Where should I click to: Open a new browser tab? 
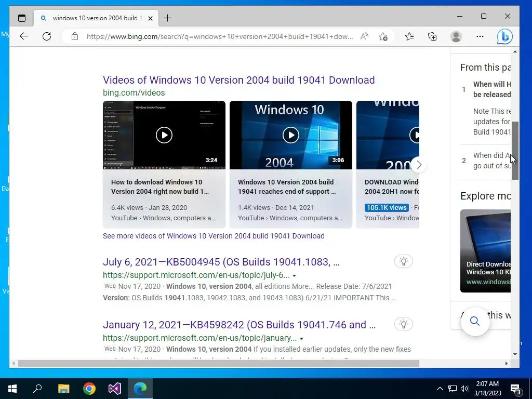(168, 18)
